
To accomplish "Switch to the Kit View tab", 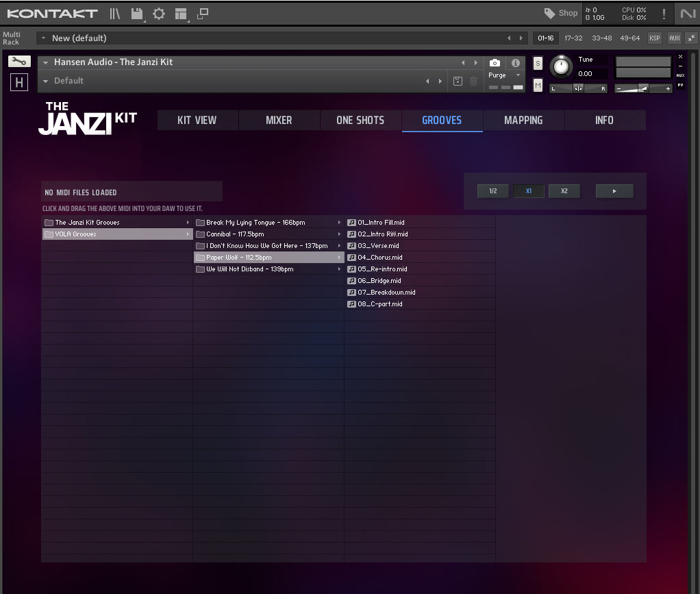I will coord(197,120).
